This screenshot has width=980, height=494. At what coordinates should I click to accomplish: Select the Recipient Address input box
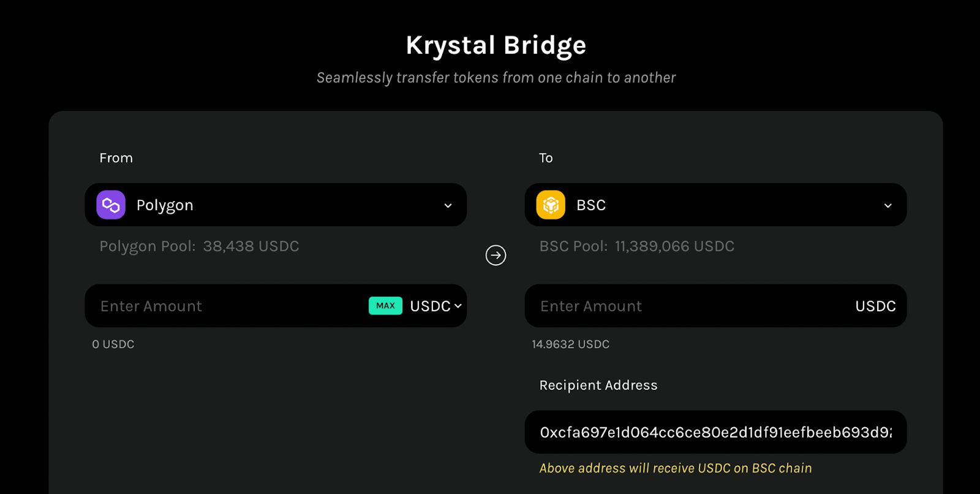[715, 432]
